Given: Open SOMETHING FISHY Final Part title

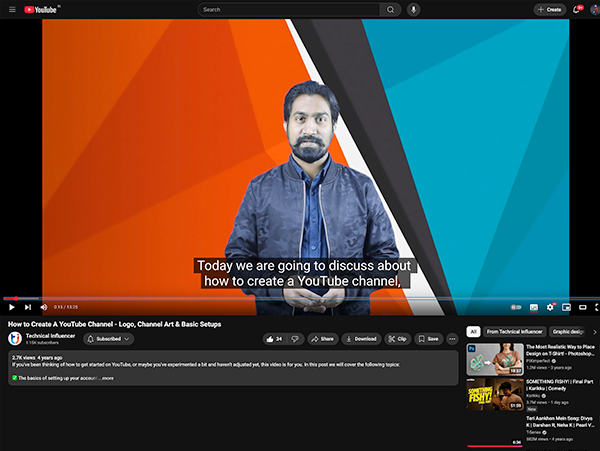Looking at the screenshot, I should pyautogui.click(x=559, y=385).
